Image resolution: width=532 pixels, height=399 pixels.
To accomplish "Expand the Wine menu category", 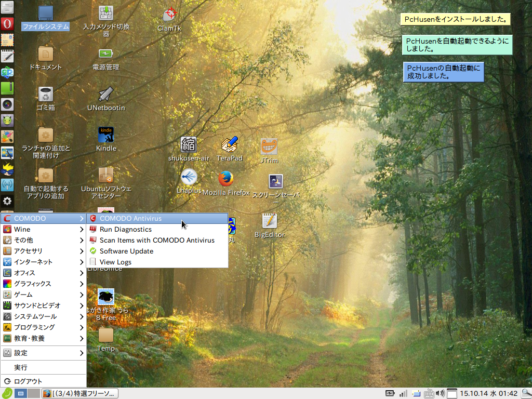I will click(43, 229).
